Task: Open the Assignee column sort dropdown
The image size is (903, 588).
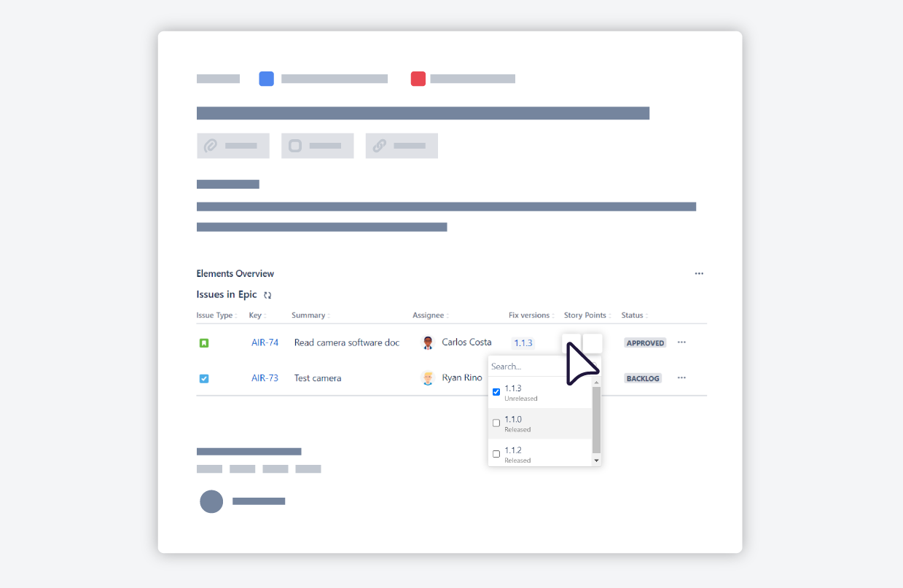Action: coord(447,315)
